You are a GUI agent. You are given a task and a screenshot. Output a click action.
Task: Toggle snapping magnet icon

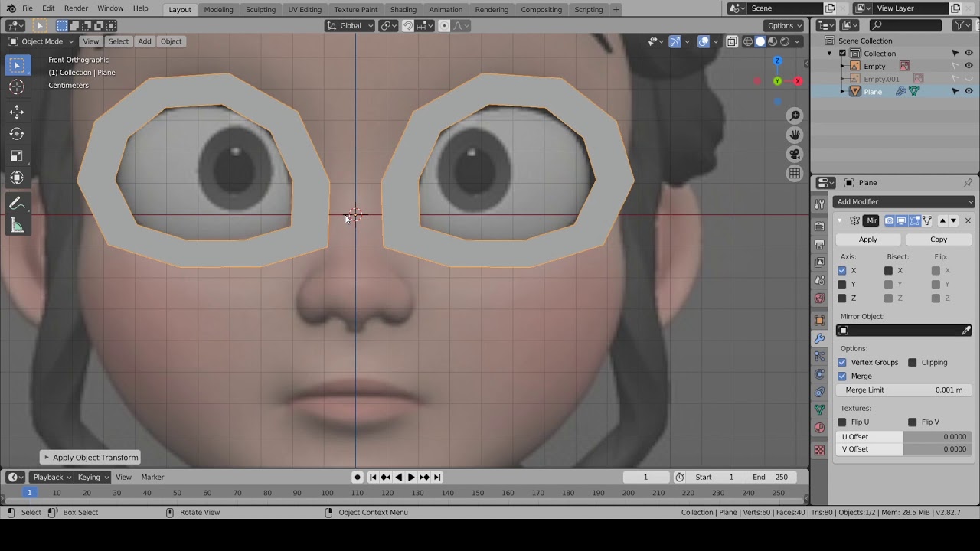click(408, 25)
